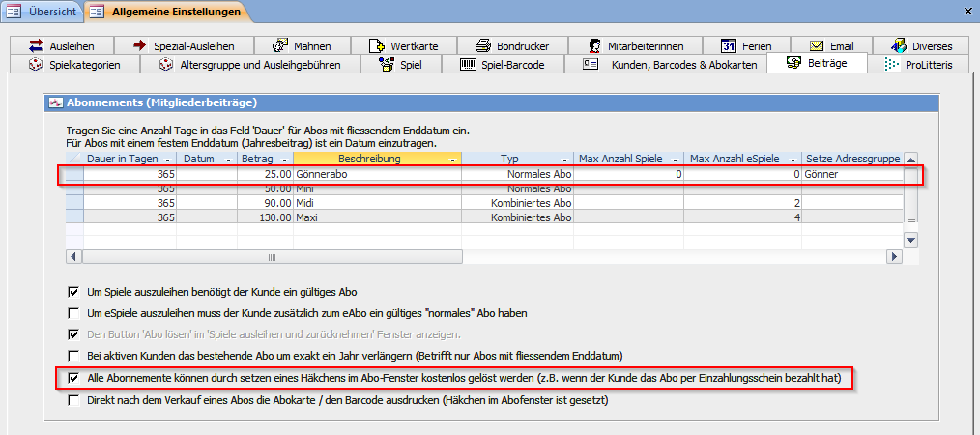Viewport: 980px width, 435px height.
Task: Click the table's vertical scrollbar up arrow
Action: tap(911, 159)
